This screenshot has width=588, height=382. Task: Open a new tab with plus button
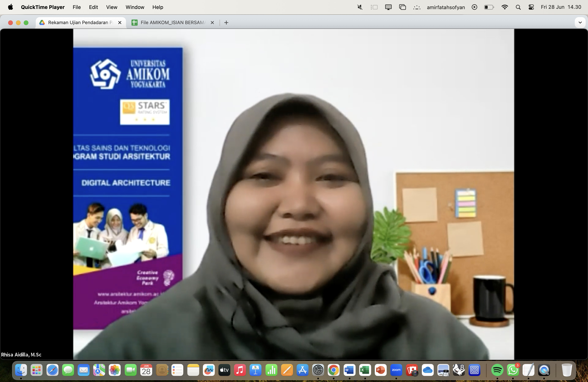click(226, 23)
